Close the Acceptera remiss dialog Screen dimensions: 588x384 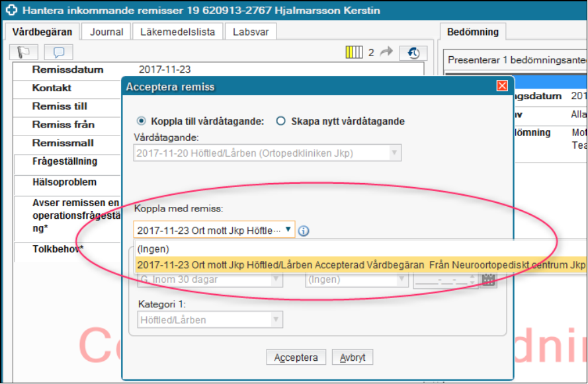(x=502, y=86)
